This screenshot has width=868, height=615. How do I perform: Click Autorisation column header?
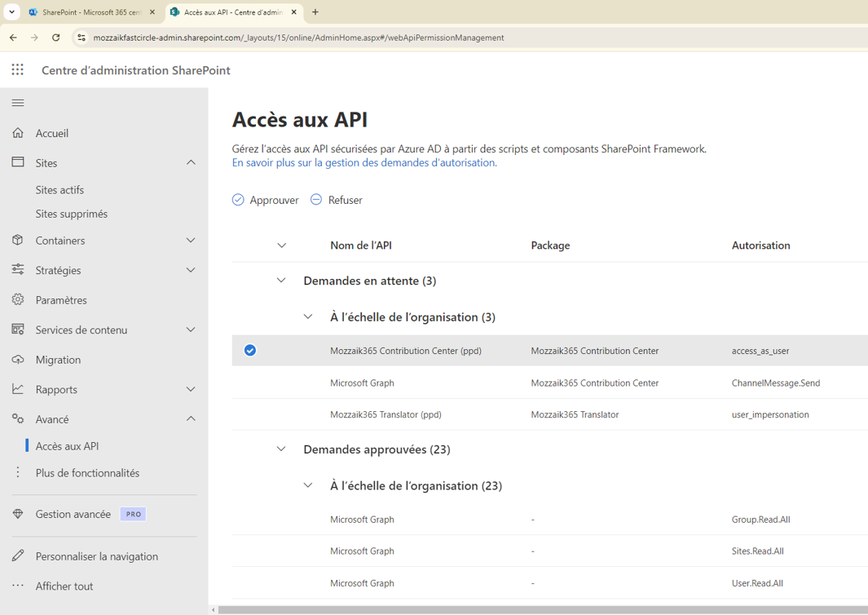click(x=760, y=245)
